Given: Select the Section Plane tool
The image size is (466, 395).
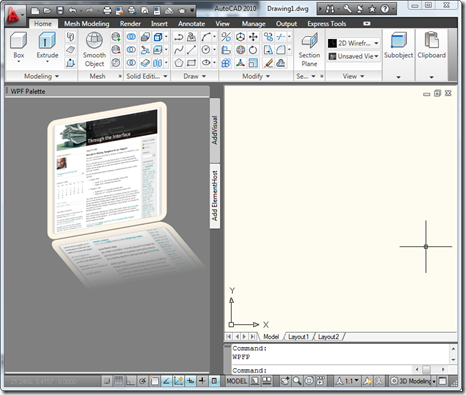Looking at the screenshot, I should click(x=309, y=49).
